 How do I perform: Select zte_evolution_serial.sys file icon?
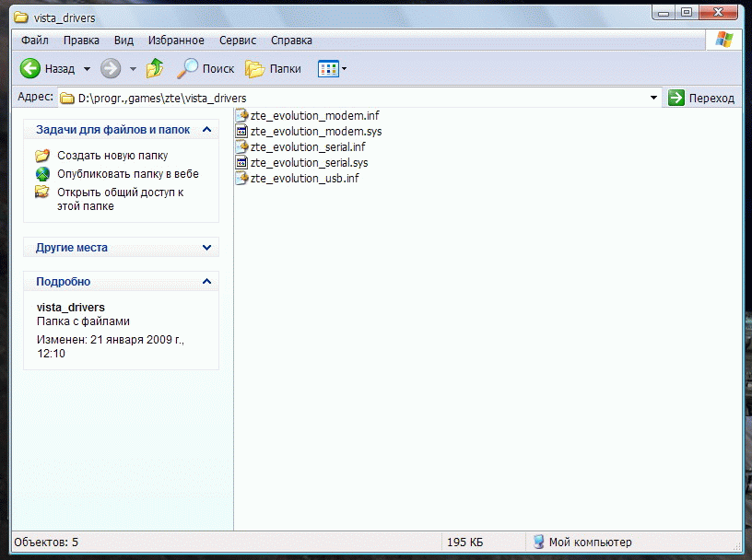[242, 163]
